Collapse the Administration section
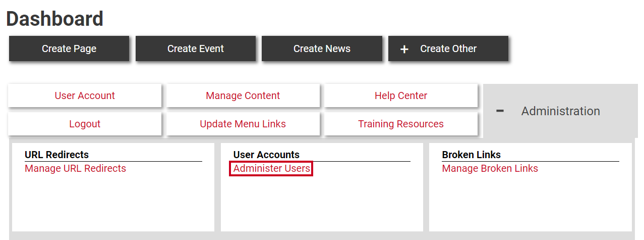The height and width of the screenshot is (240, 644). [560, 111]
